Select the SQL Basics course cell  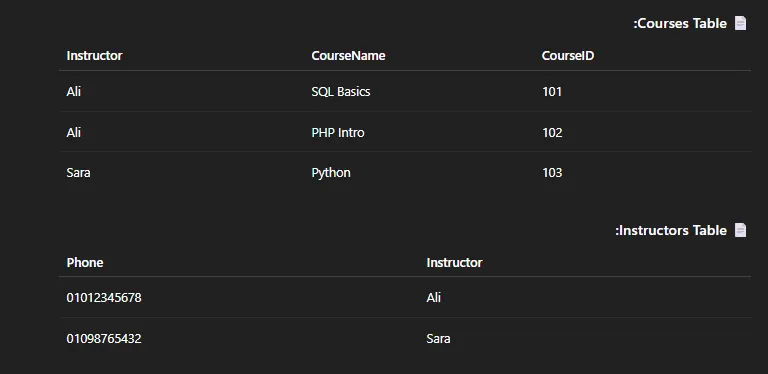[341, 92]
